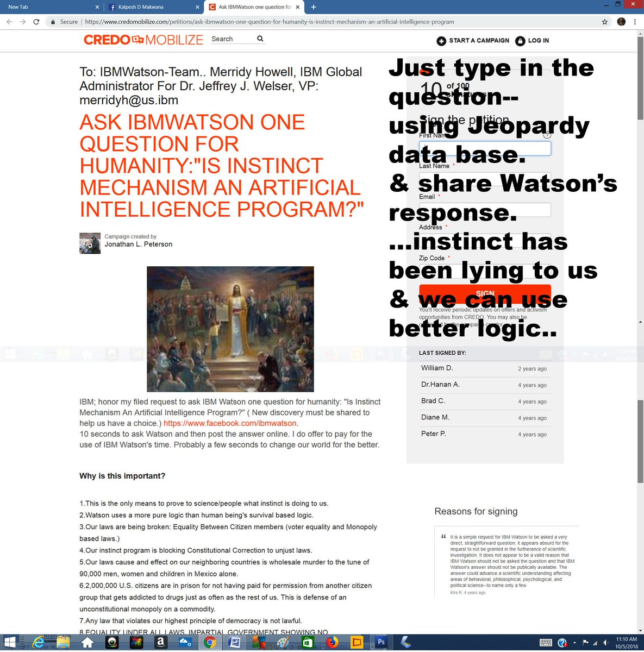Open the Chrome profile avatar

621,22
